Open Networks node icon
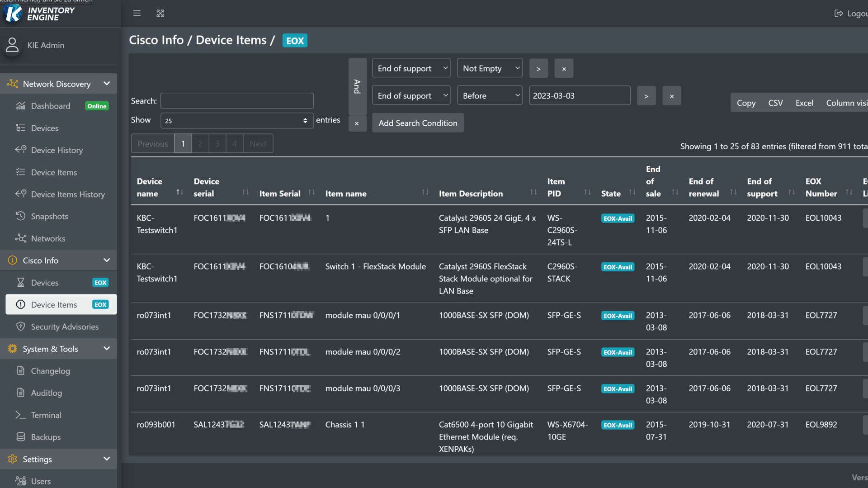 pos(21,238)
